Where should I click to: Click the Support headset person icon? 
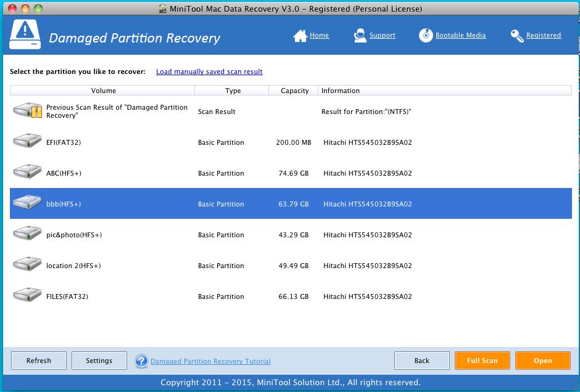[360, 36]
